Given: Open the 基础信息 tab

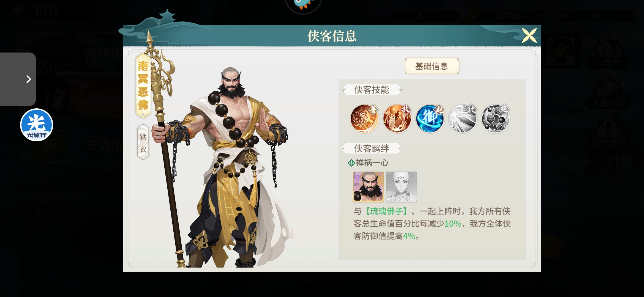Looking at the screenshot, I should tap(432, 66).
